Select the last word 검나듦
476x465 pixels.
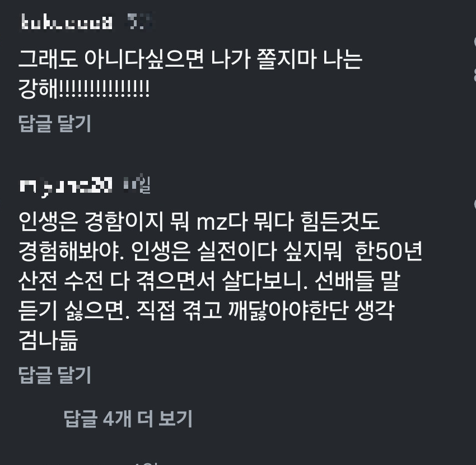click(48, 340)
